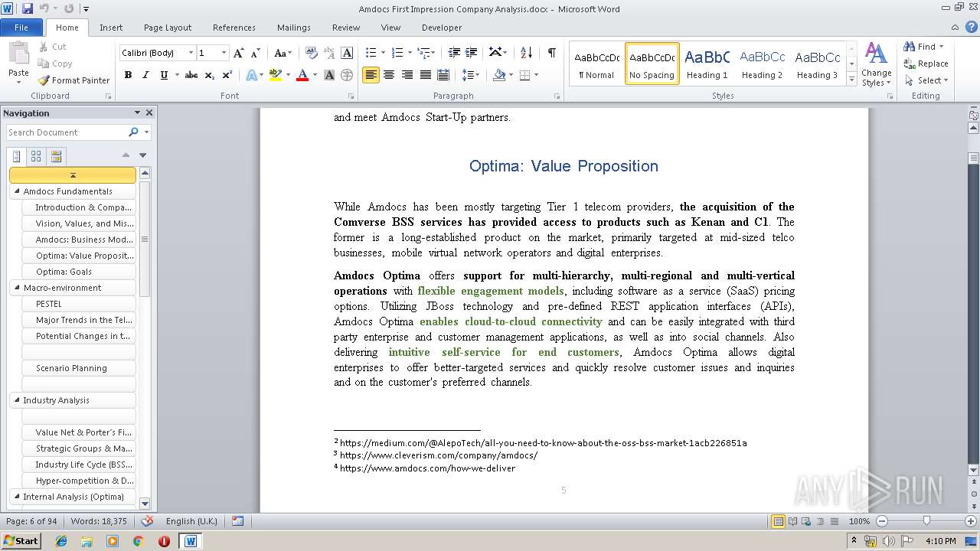Screen dimensions: 980x551
Task: Open Change Case dropdown
Action: 283,53
